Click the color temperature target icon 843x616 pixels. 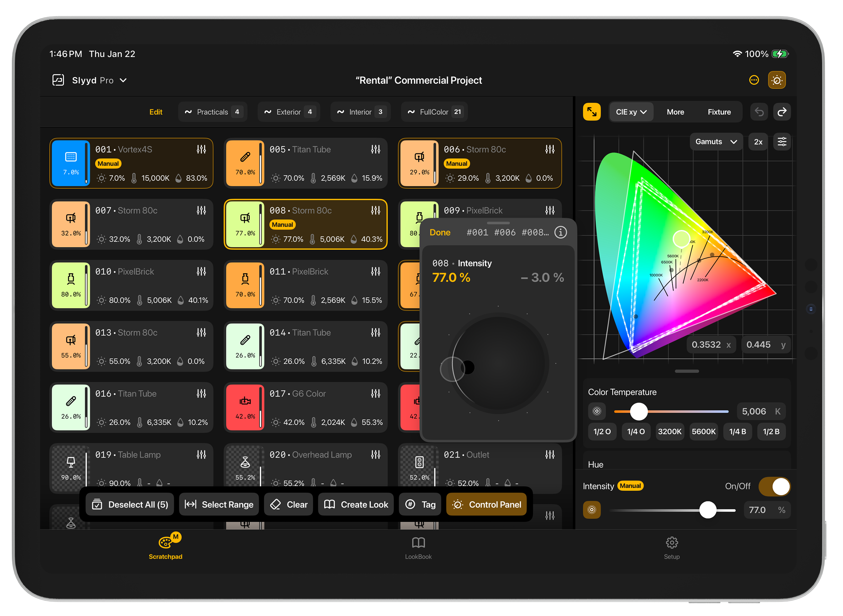click(597, 411)
